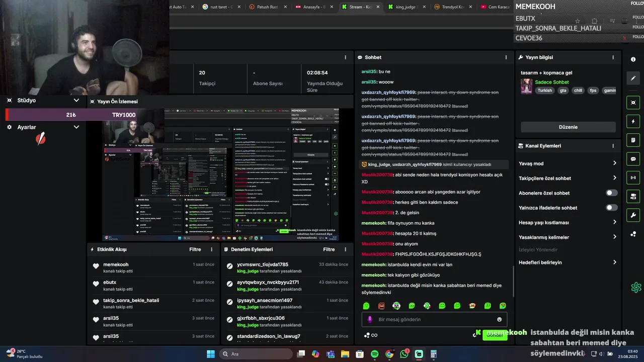The width and height of the screenshot is (644, 362).
Task: Click the Sohbet chat scrollbar
Action: pyautogui.click(x=513, y=281)
